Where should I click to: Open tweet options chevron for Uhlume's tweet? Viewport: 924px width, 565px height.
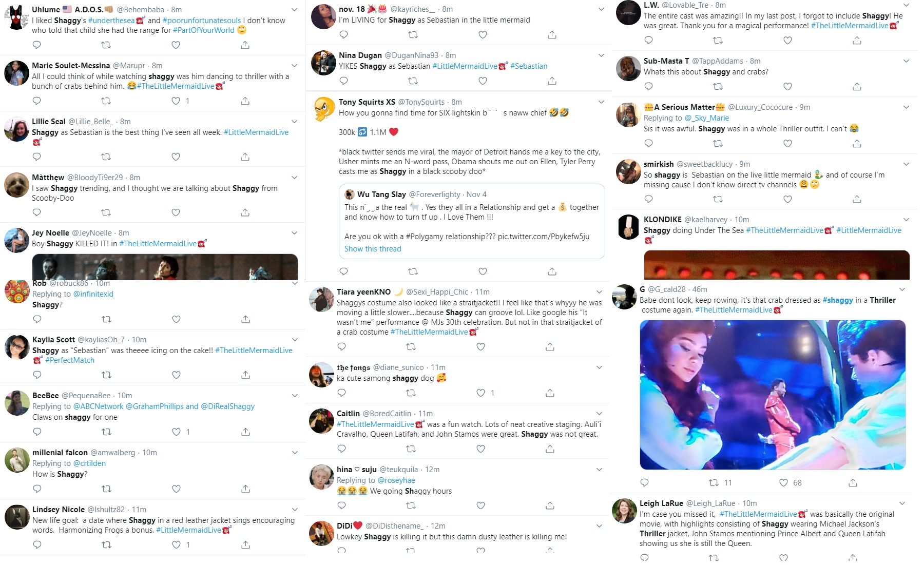point(294,9)
